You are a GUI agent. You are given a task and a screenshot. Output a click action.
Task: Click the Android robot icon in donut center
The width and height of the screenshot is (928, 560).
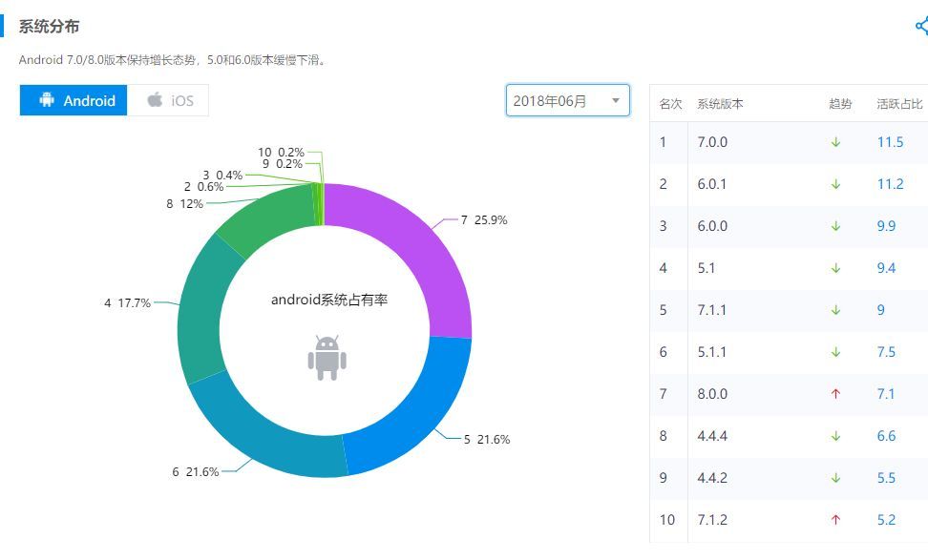[327, 358]
